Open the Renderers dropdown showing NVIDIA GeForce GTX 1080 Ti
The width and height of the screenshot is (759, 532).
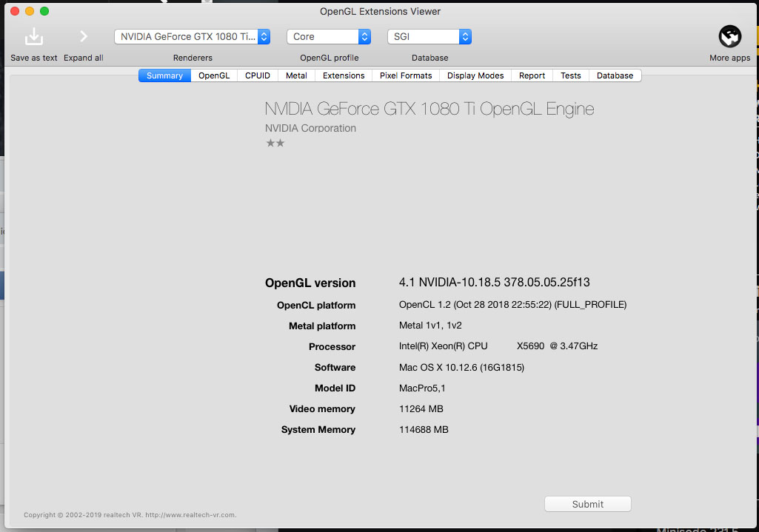tap(193, 37)
